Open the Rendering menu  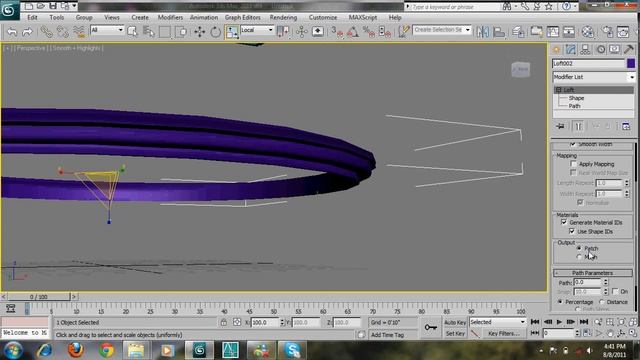[x=283, y=18]
